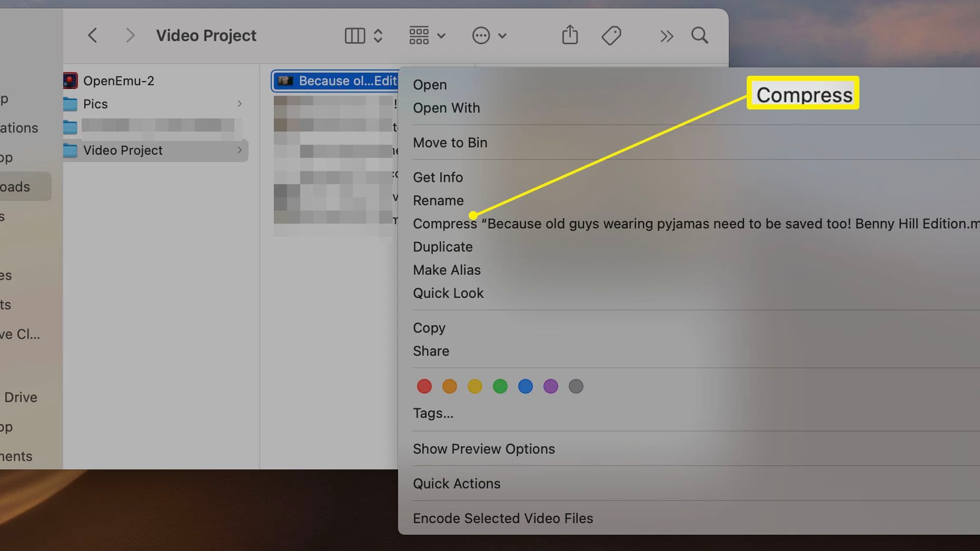Select Move to Bin menu entry

pyautogui.click(x=450, y=143)
